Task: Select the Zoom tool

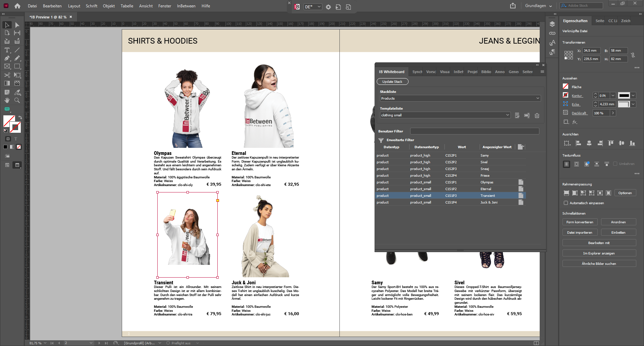Action: click(x=17, y=100)
